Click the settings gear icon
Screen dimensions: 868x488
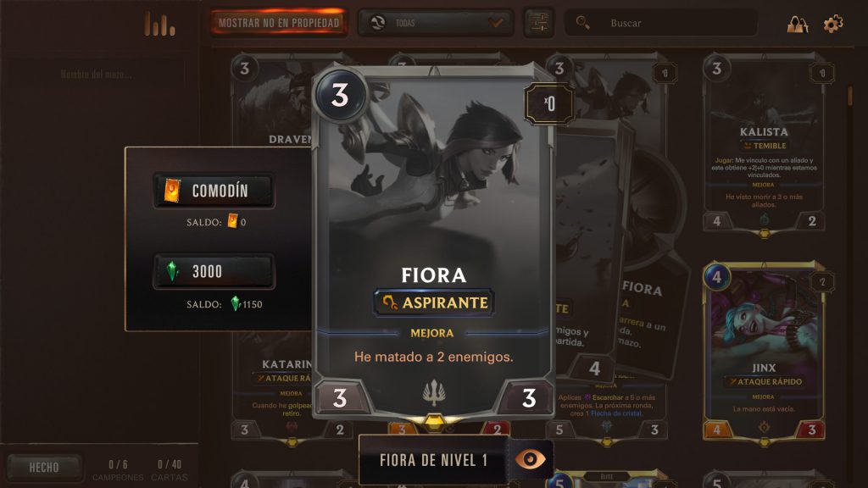[x=832, y=24]
